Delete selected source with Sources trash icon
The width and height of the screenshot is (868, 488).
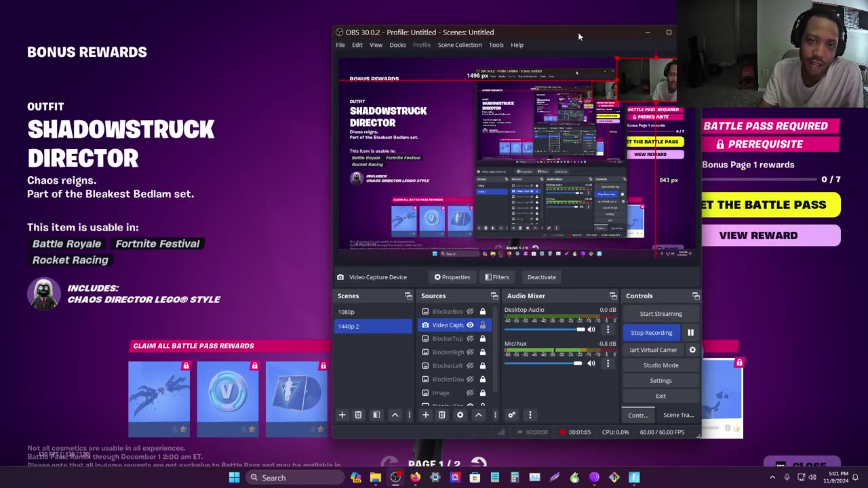point(441,415)
